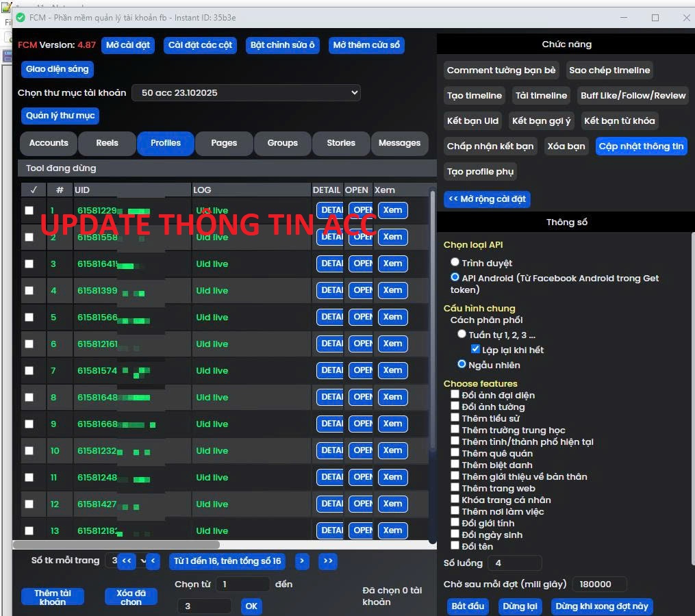Image resolution: width=695 pixels, height=616 pixels.
Task: Click the horizontal scrollbar under the account table
Action: pos(116,545)
